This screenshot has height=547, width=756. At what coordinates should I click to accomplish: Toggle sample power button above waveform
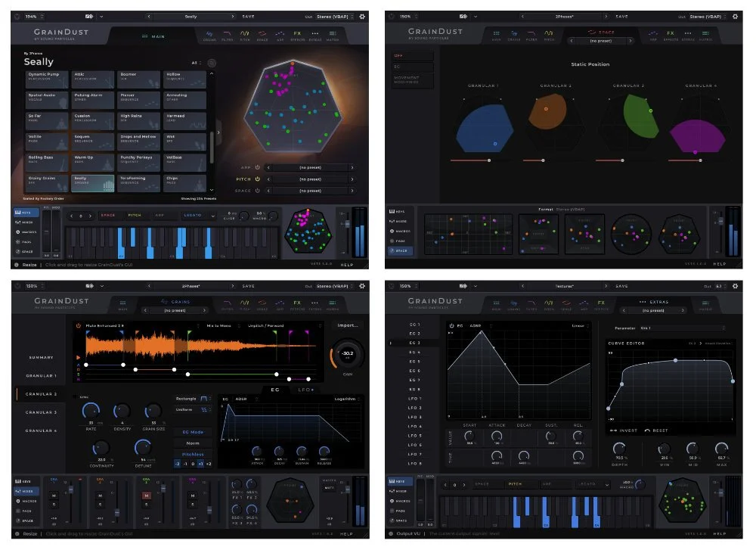pos(78,325)
